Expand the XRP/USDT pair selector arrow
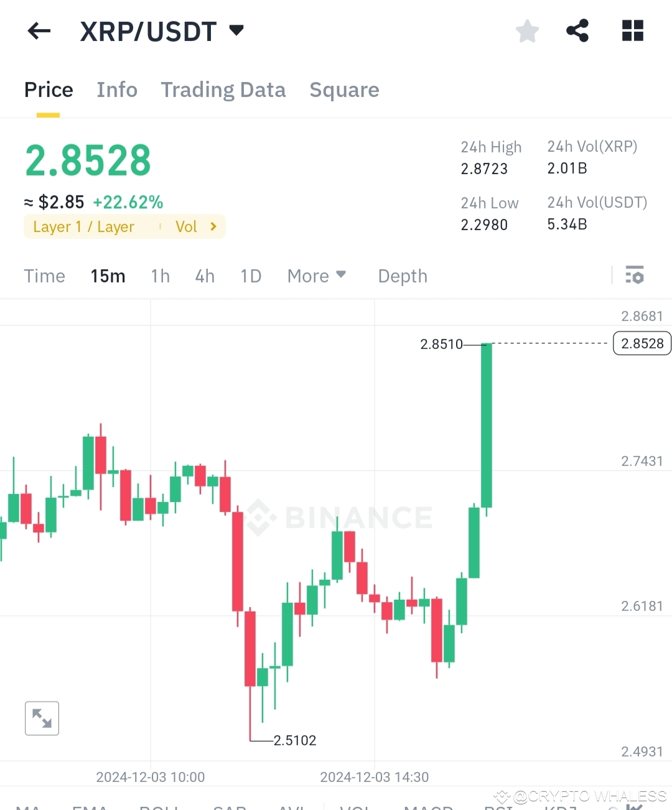Image resolution: width=672 pixels, height=810 pixels. (236, 30)
